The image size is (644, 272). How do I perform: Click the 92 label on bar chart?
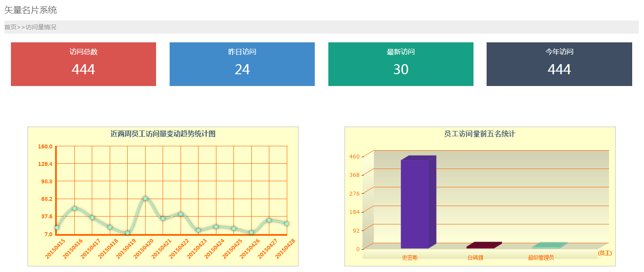(x=356, y=231)
